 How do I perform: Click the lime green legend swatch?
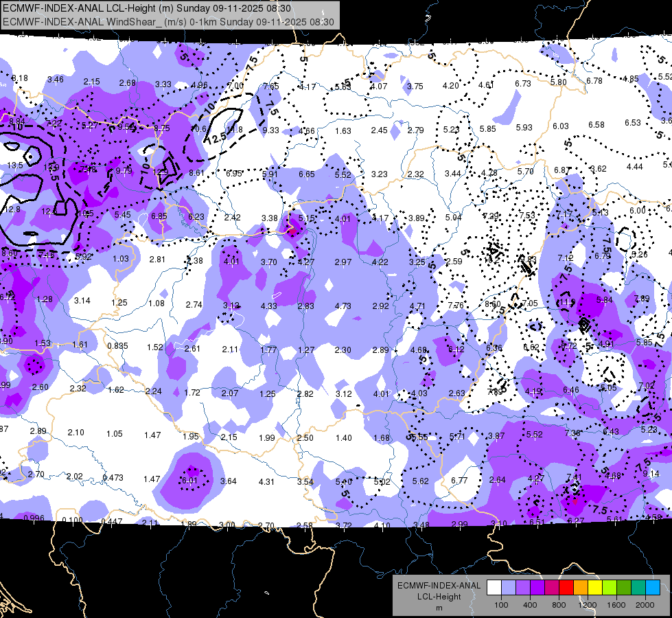tap(610, 588)
